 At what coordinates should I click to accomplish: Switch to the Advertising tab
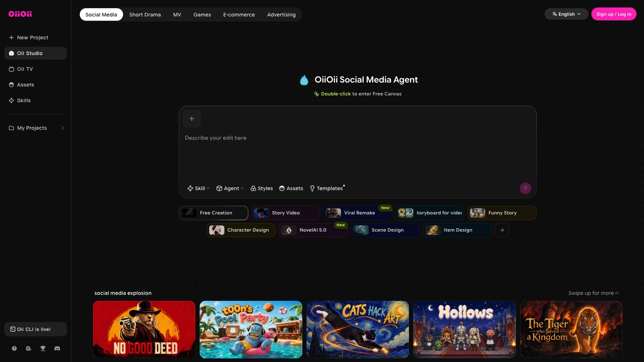[x=281, y=15]
